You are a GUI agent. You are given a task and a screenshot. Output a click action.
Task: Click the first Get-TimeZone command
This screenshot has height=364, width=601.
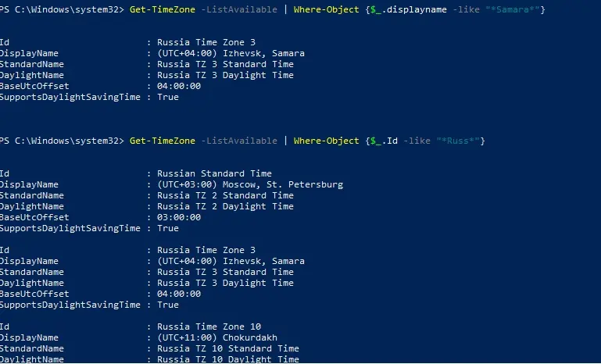(x=163, y=9)
